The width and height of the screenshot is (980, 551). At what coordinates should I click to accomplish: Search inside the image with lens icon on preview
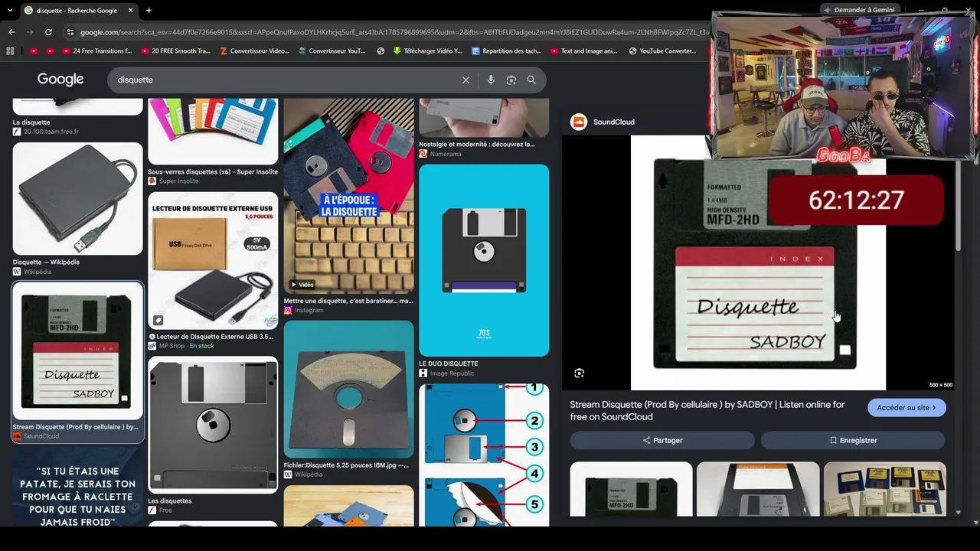tap(579, 373)
